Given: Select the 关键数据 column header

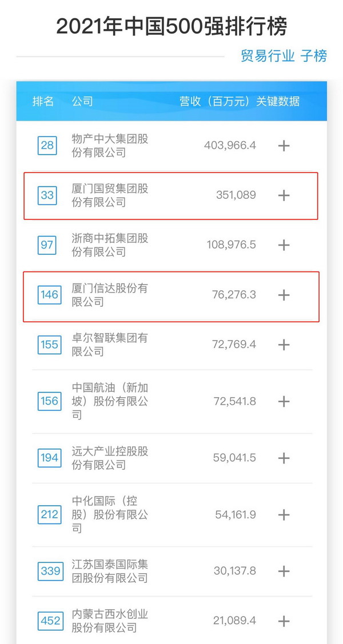Looking at the screenshot, I should 278,102.
